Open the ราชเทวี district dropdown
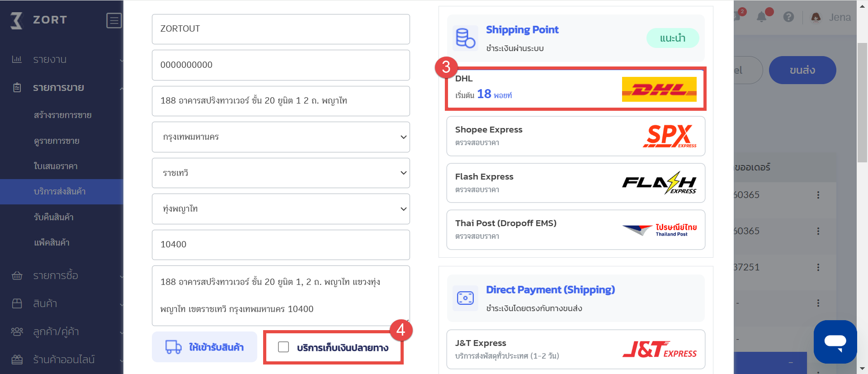 [281, 173]
